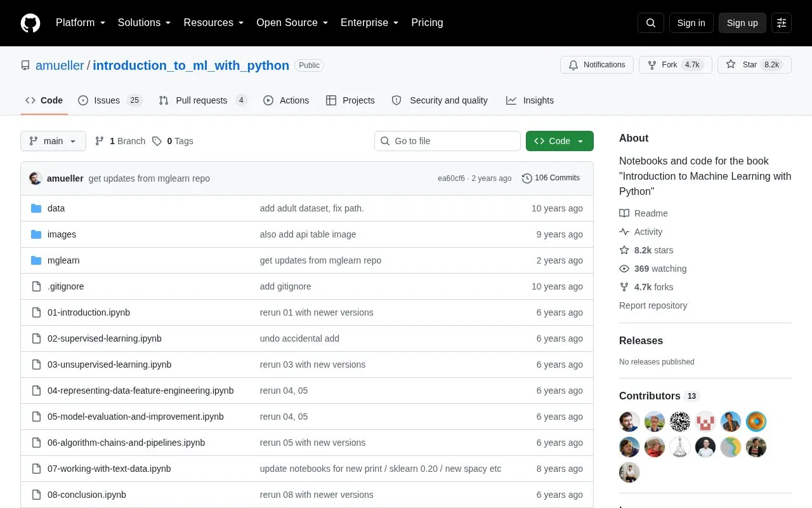
Task: View the 0 Tags list
Action: (x=173, y=141)
